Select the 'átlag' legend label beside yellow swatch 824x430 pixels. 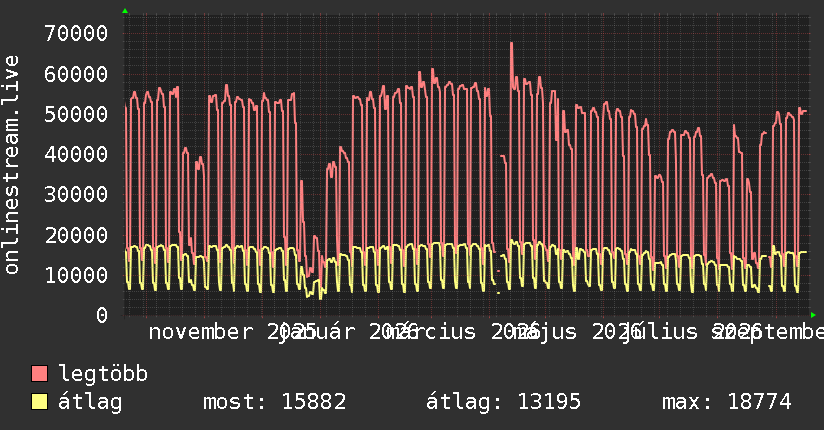click(90, 402)
